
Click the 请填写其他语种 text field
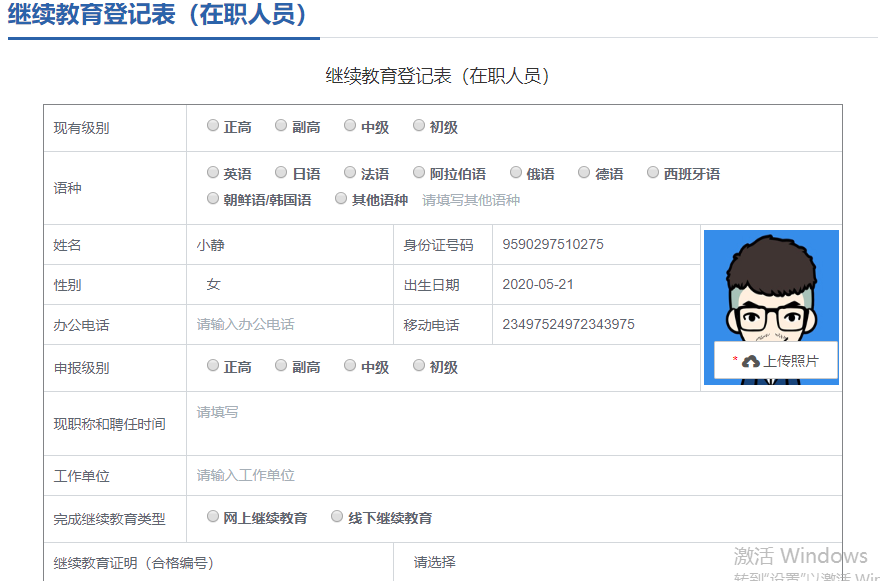[471, 200]
